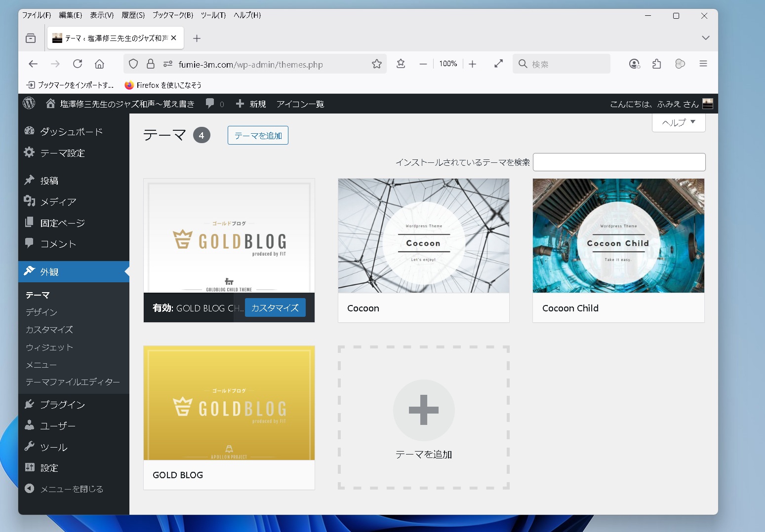Image resolution: width=765 pixels, height=532 pixels.
Task: Open ブックマーク(B) menu
Action: [x=173, y=15]
